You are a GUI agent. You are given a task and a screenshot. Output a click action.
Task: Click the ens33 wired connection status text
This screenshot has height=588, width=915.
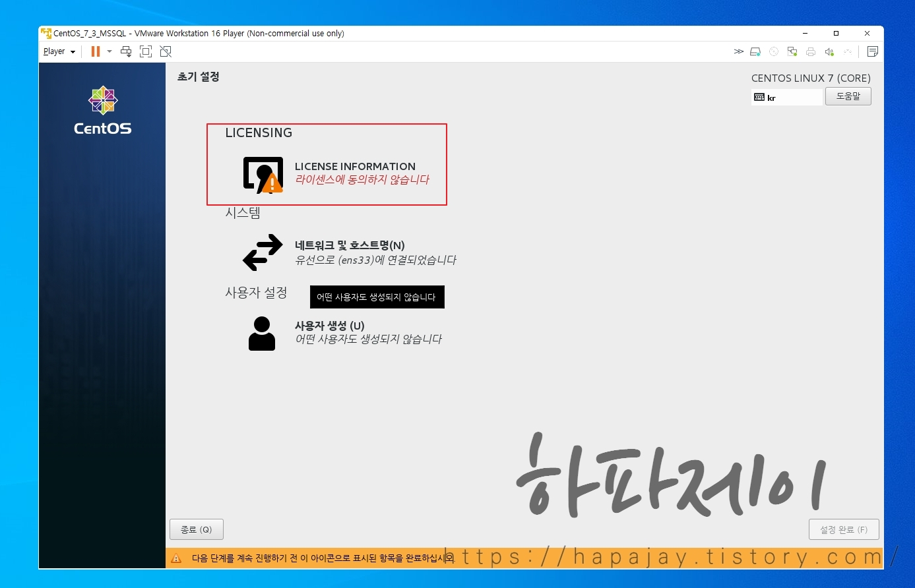point(375,260)
